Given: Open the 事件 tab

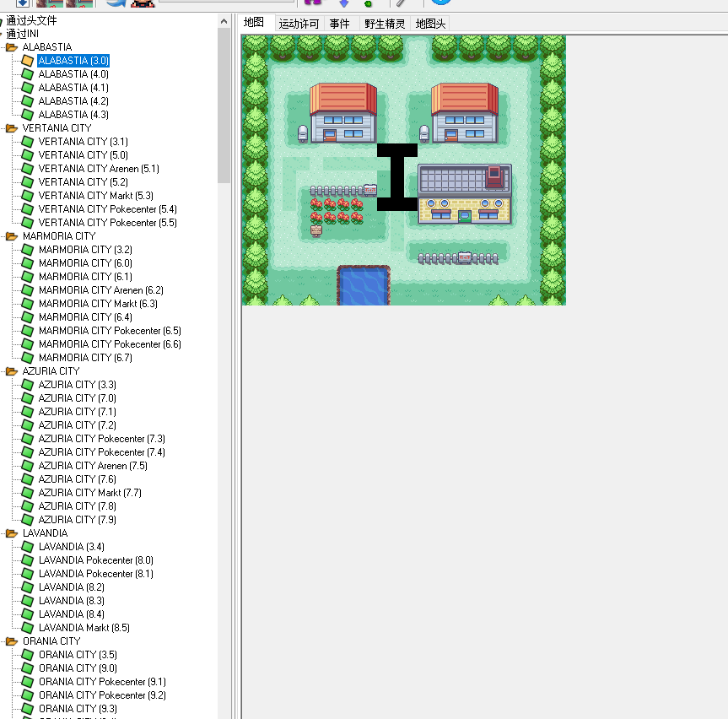Looking at the screenshot, I should pyautogui.click(x=339, y=24).
